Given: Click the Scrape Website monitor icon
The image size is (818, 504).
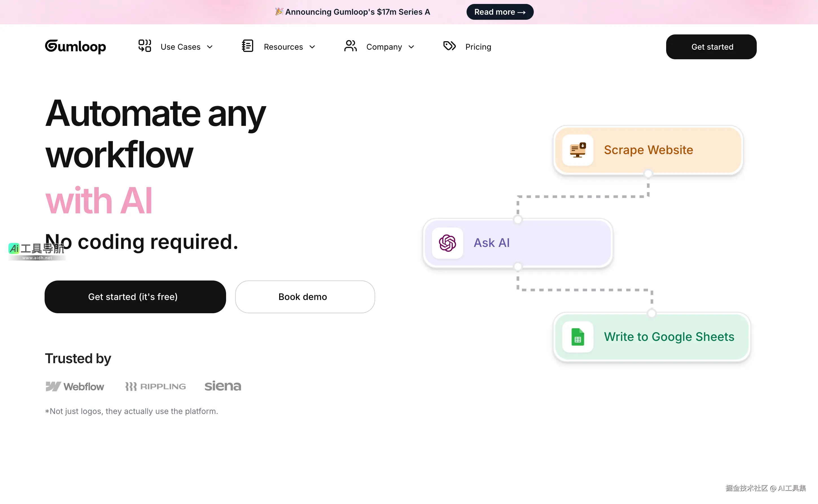Looking at the screenshot, I should click(x=578, y=150).
